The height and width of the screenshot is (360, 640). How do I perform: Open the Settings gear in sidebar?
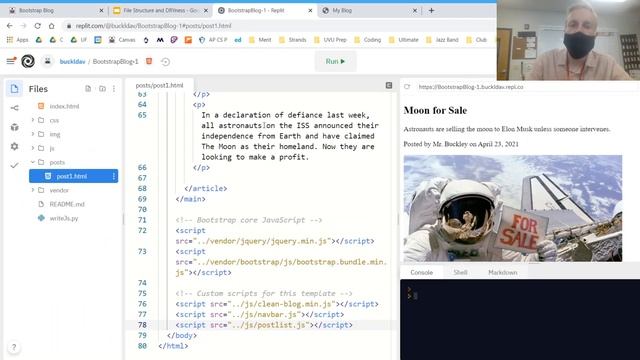[x=14, y=146]
